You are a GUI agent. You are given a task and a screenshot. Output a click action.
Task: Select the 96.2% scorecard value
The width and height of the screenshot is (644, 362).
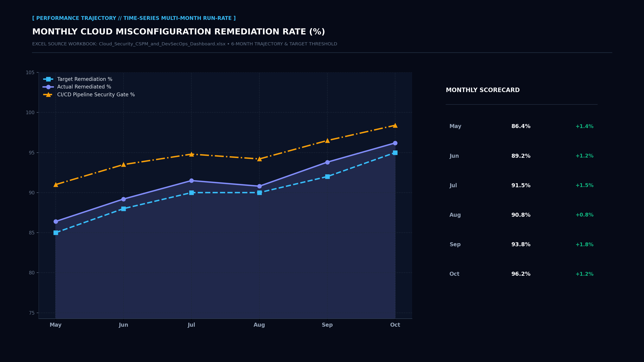coord(521,274)
